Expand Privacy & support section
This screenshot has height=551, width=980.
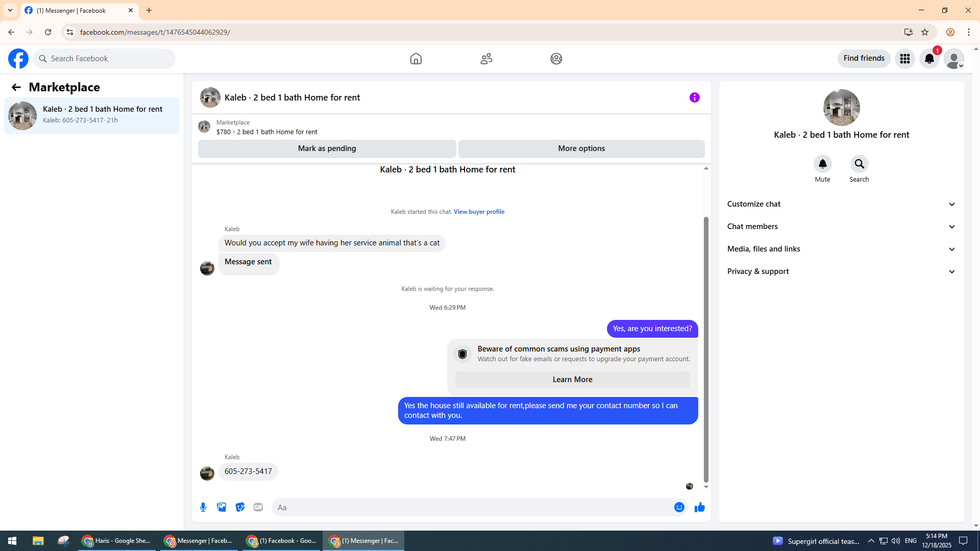coord(841,271)
